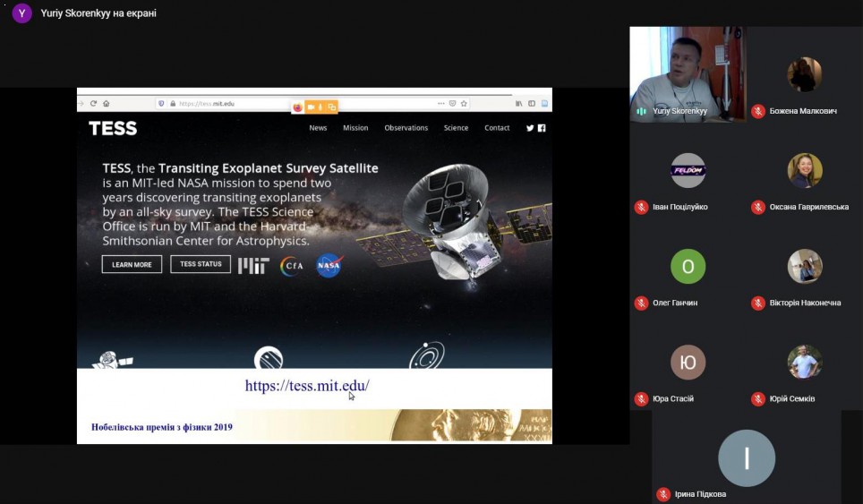Click the striped planet circle icon
863x504 pixels.
269,358
